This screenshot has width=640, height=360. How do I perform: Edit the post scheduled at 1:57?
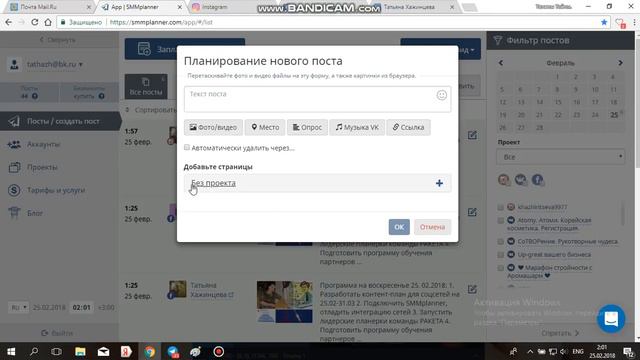(472, 135)
